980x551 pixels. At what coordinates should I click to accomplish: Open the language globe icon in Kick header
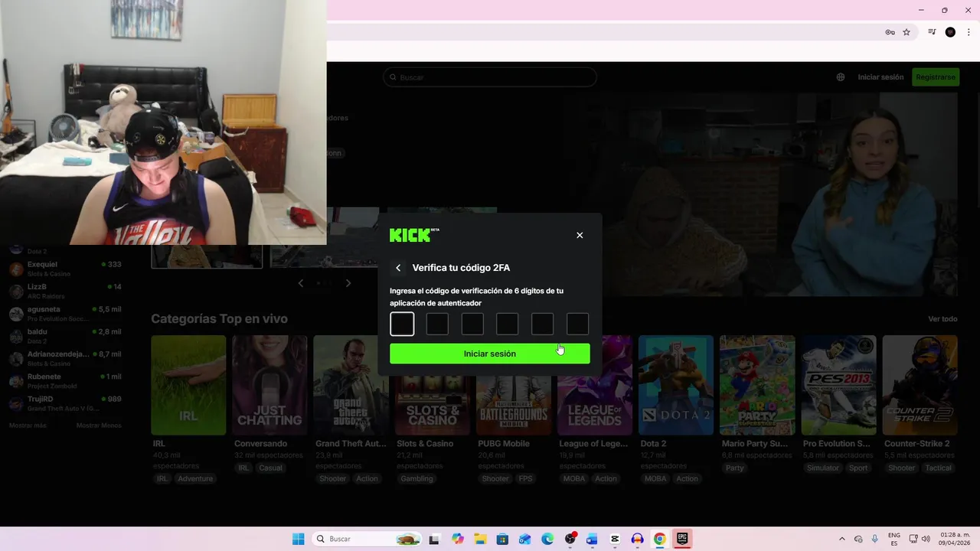pos(841,77)
